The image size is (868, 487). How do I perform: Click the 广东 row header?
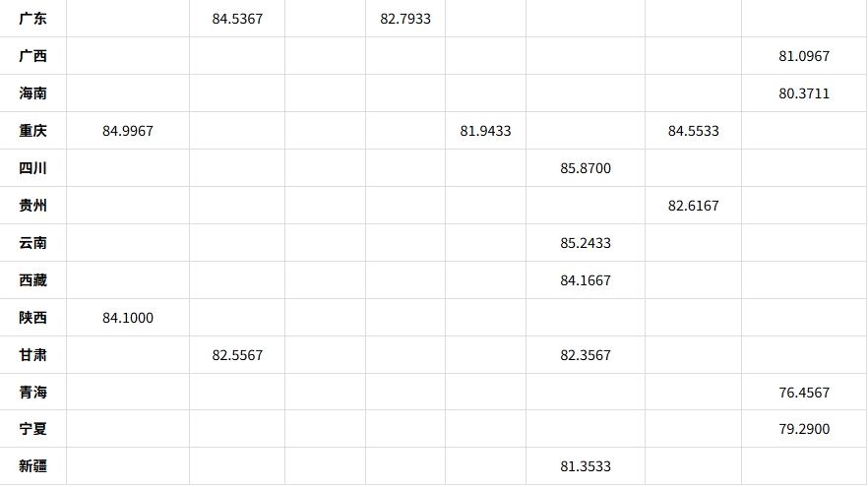(32, 19)
